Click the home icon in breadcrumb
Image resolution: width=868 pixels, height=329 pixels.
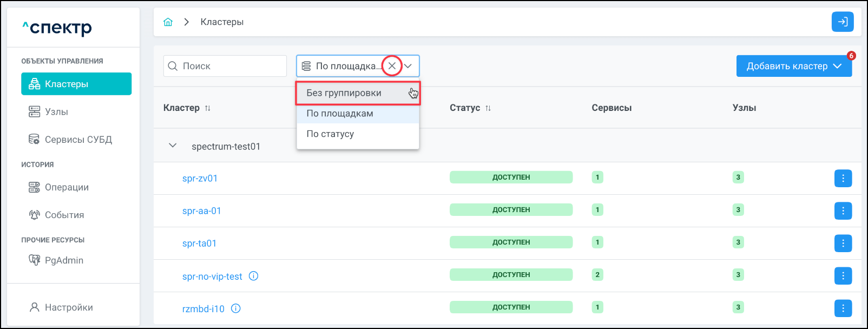click(168, 22)
